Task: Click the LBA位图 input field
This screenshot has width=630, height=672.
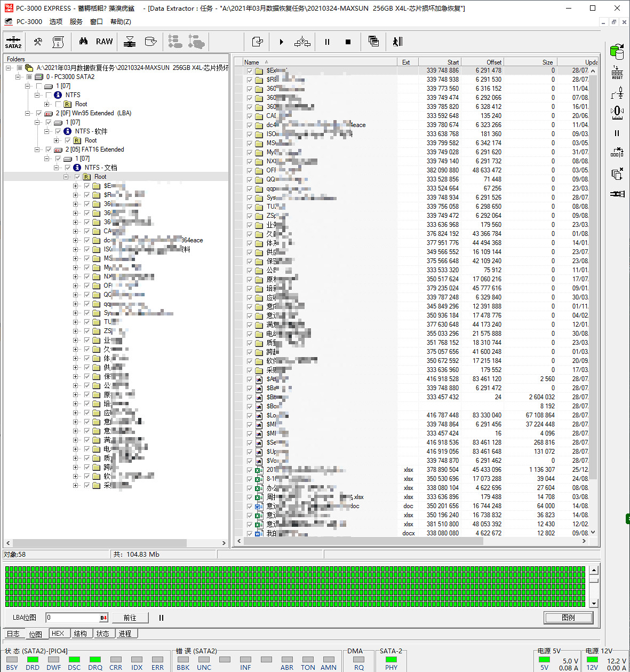Action: coord(73,618)
